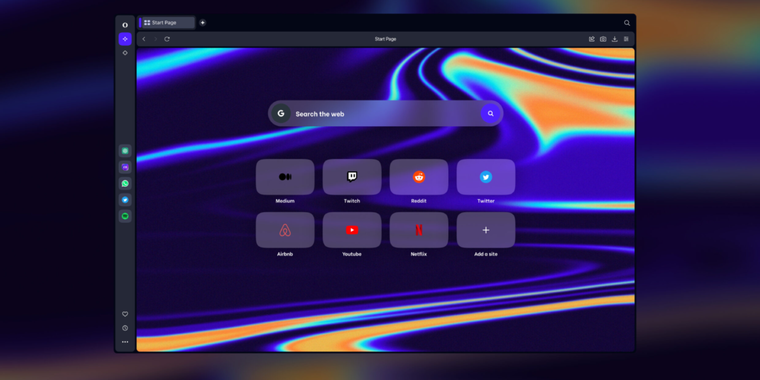
Task: Open the green ChatGPT-style sidebar app
Action: click(x=125, y=151)
